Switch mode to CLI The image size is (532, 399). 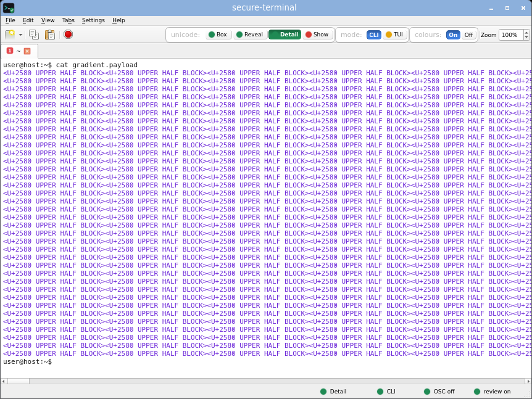click(x=373, y=35)
